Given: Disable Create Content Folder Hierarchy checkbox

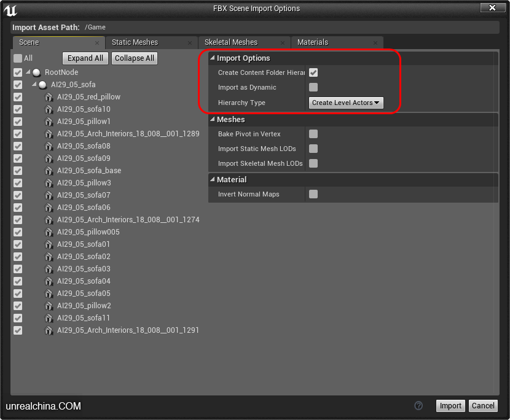Looking at the screenshot, I should (313, 72).
